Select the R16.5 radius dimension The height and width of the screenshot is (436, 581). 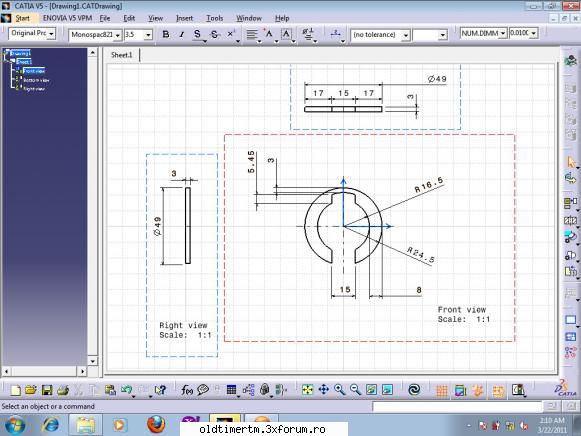429,185
